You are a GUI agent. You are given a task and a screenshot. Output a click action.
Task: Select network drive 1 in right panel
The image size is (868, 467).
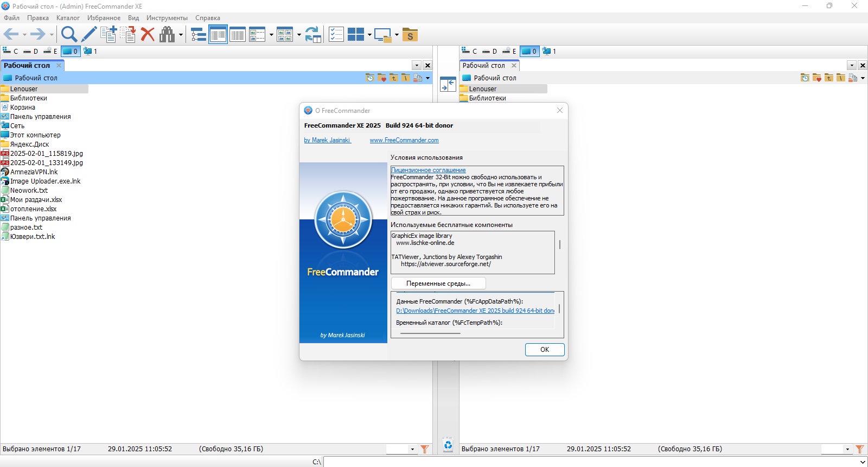[x=549, y=51]
